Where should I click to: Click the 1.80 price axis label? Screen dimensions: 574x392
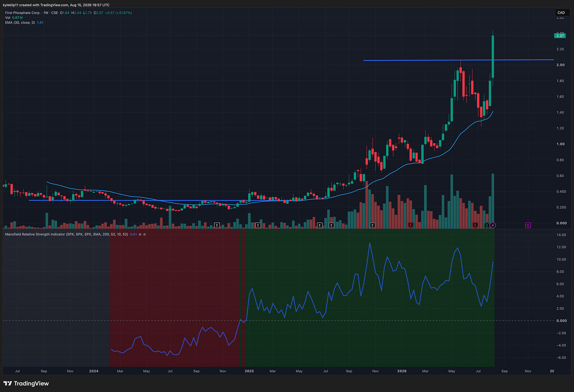coord(560,81)
